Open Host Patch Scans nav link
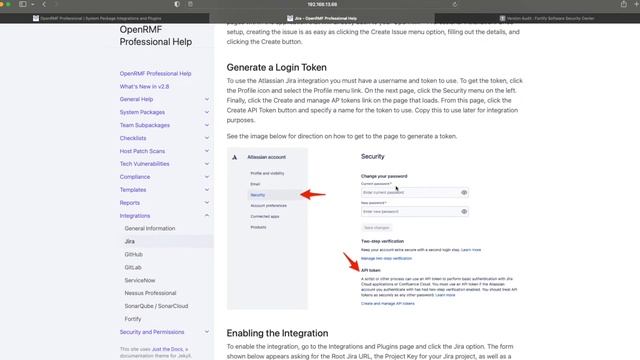Image resolution: width=640 pixels, height=360 pixels. pos(142,151)
